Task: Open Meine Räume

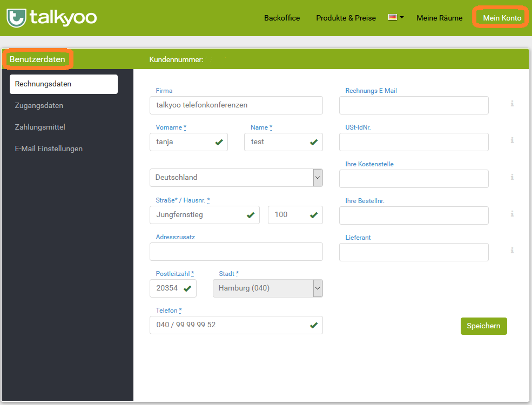Action: [440, 18]
